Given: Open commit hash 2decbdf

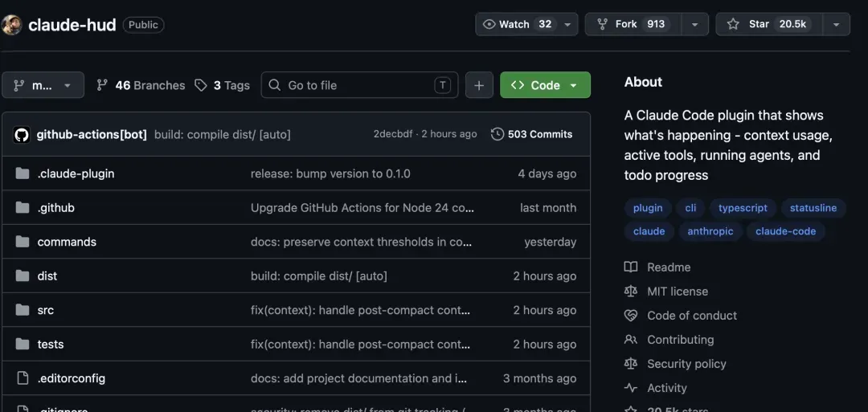Looking at the screenshot, I should point(392,134).
